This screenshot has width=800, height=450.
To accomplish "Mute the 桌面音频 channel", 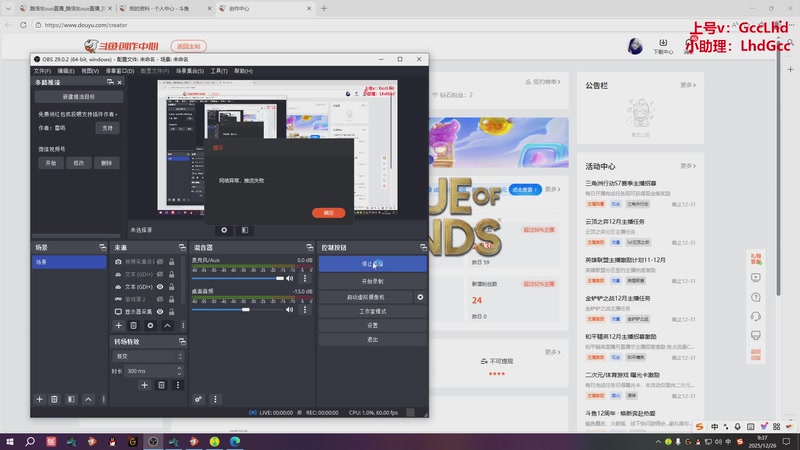I will [290, 310].
